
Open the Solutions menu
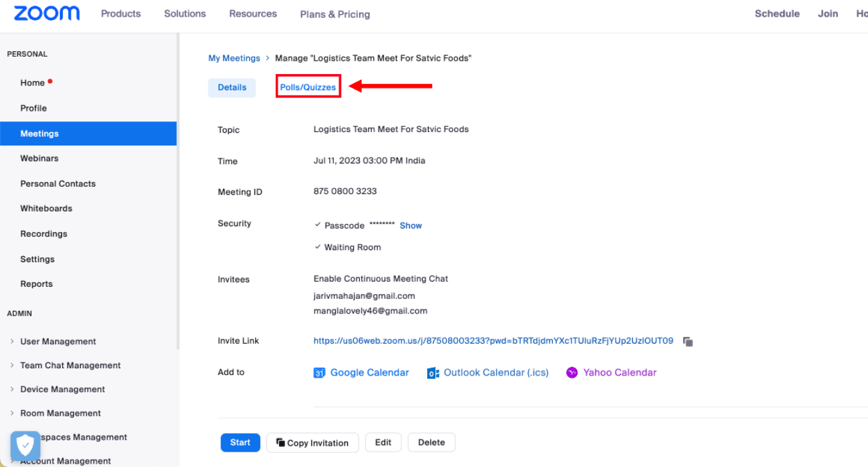[185, 13]
